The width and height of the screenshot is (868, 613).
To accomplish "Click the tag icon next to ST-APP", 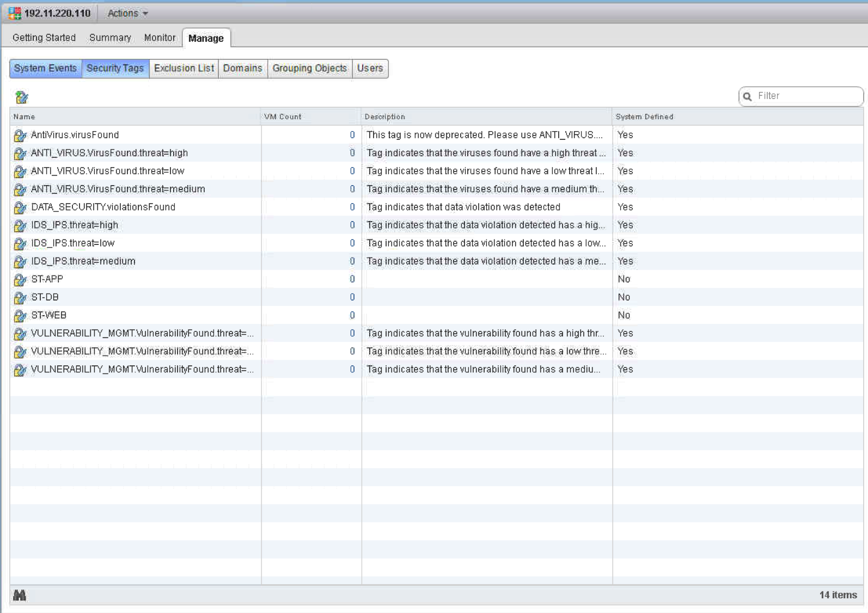I will [x=20, y=280].
